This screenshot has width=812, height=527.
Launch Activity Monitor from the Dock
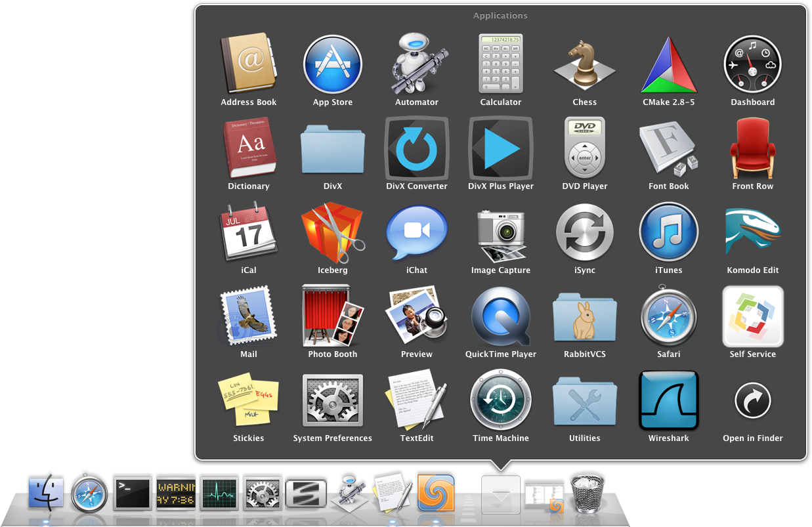tap(219, 493)
